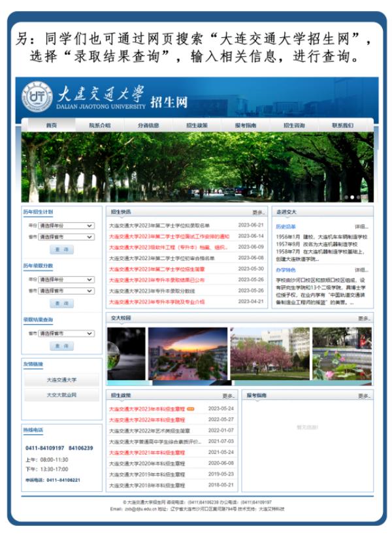Image resolution: width=392 pixels, height=537 pixels.
Task: Expand the province dropdown under 录取结果查询
Action: tap(66, 333)
